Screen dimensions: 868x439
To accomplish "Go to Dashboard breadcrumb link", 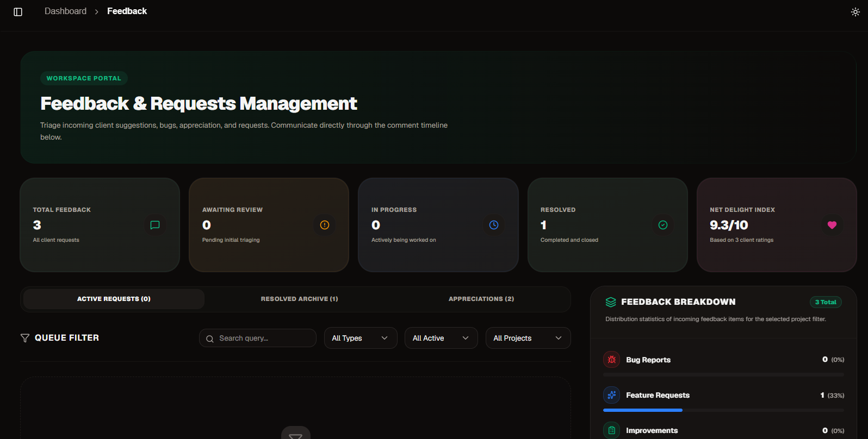I will [x=65, y=11].
